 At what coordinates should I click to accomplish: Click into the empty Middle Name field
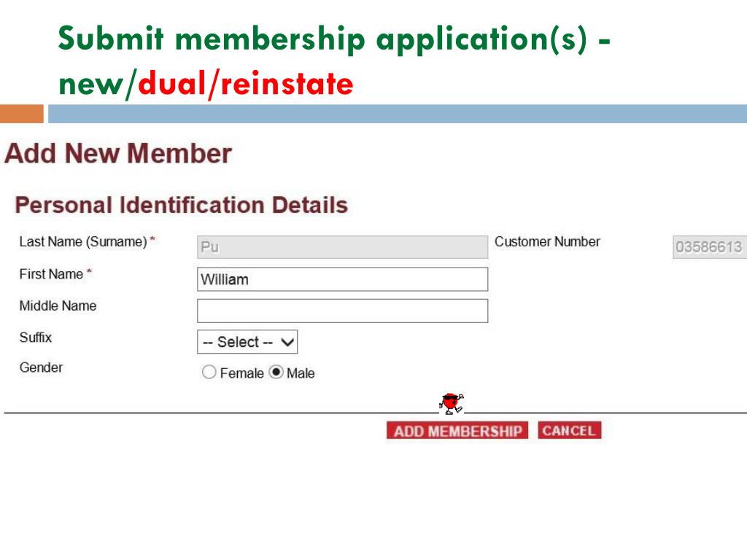[343, 311]
